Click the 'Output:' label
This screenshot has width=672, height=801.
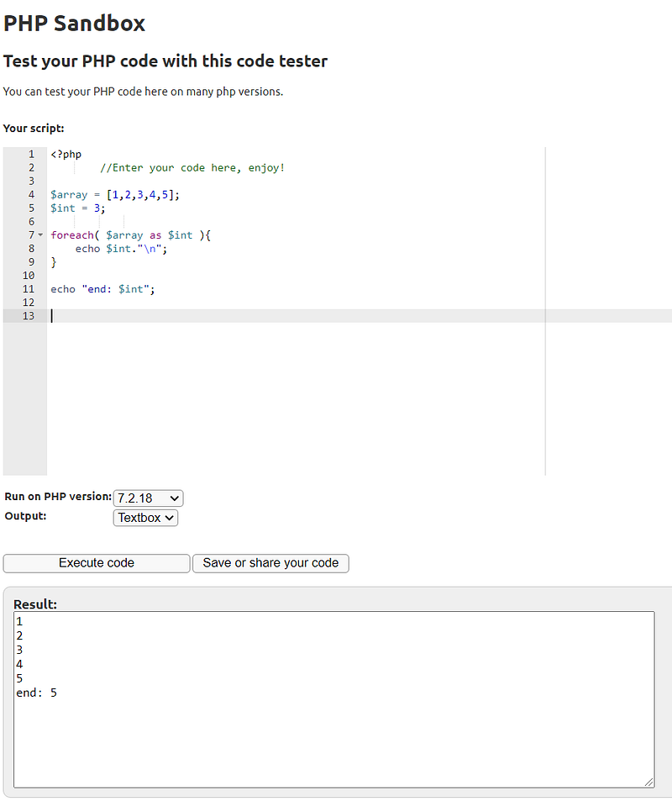tap(25, 516)
